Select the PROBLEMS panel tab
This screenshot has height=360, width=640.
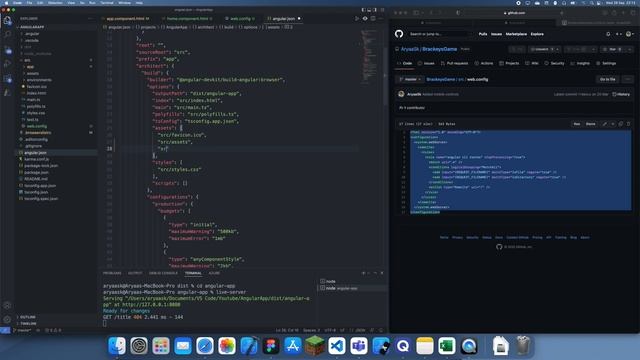click(112, 273)
